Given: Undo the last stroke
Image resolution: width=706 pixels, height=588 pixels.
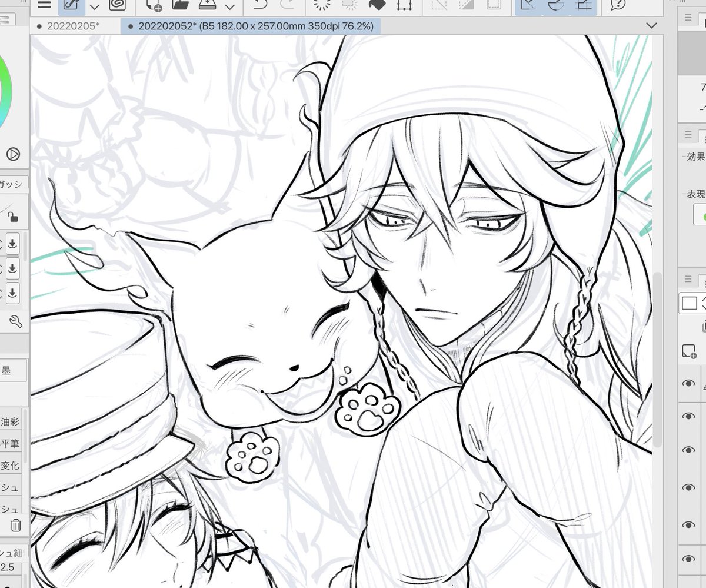Looking at the screenshot, I should pyautogui.click(x=259, y=5).
